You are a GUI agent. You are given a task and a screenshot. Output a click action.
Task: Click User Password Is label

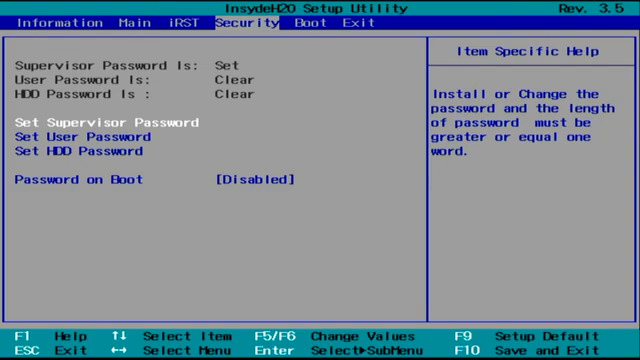coord(82,80)
